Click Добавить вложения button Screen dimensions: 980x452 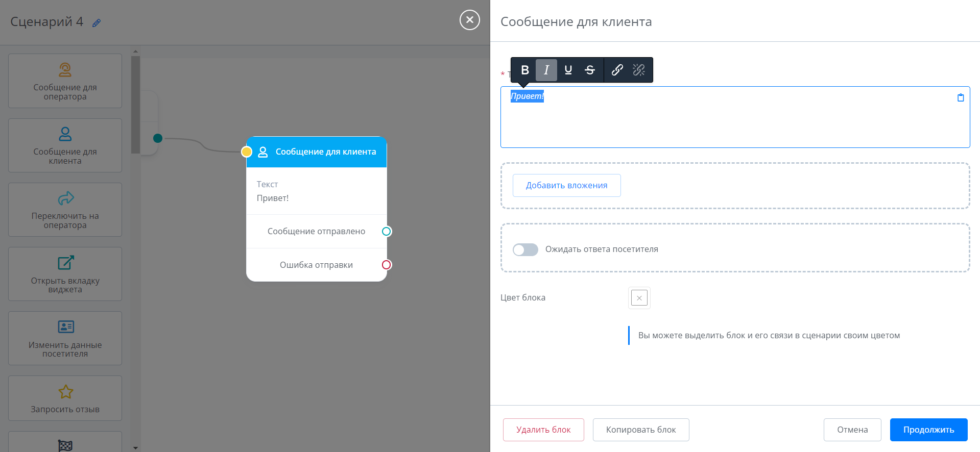click(566, 185)
